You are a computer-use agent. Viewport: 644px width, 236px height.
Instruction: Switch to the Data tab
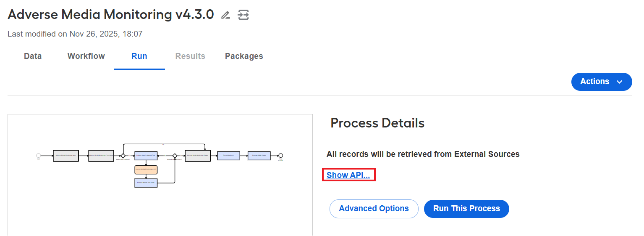(33, 56)
